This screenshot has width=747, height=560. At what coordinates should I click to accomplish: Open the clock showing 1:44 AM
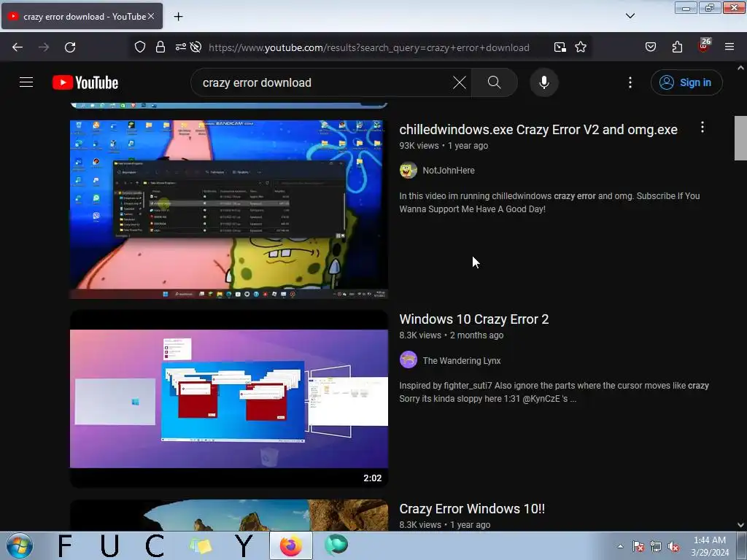click(710, 546)
